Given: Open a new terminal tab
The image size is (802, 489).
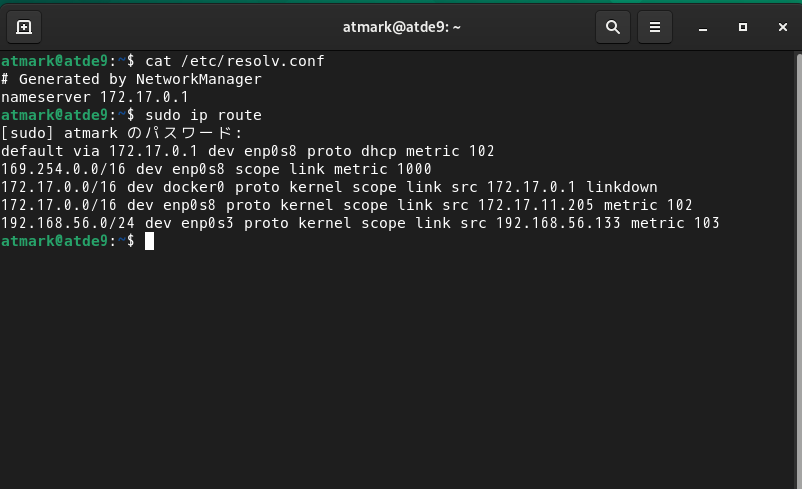Looking at the screenshot, I should click(24, 27).
